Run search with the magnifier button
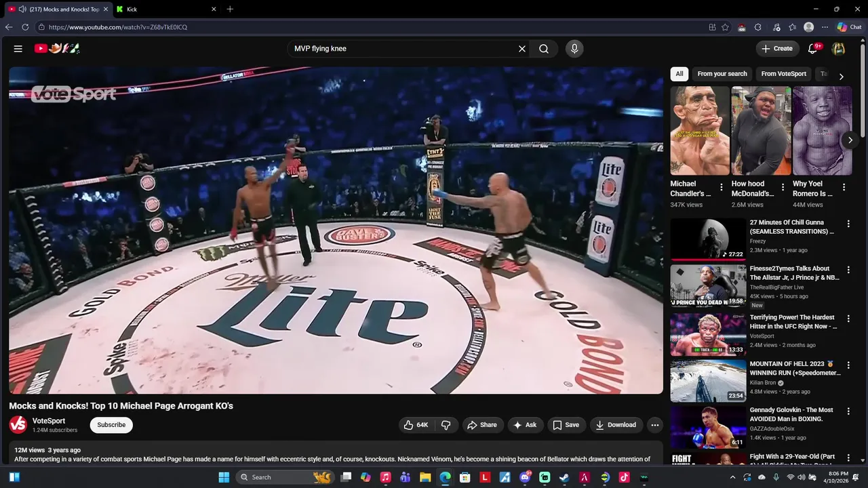868x488 pixels. pyautogui.click(x=544, y=49)
